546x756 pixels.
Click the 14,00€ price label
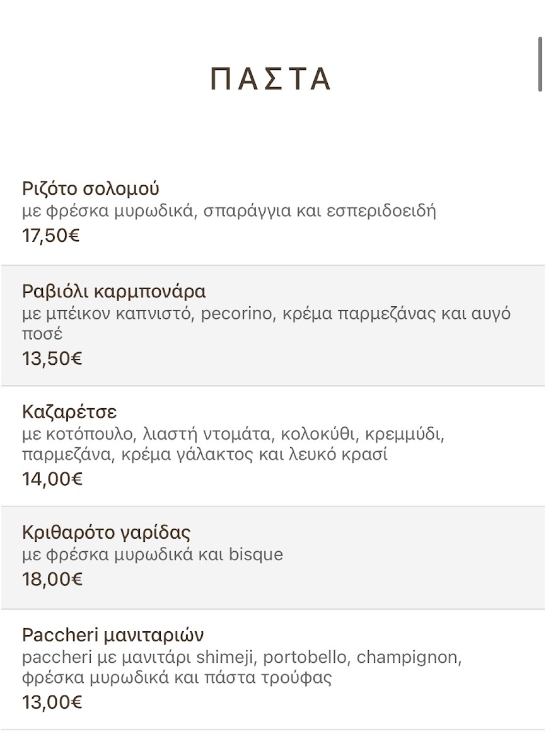coord(52,479)
